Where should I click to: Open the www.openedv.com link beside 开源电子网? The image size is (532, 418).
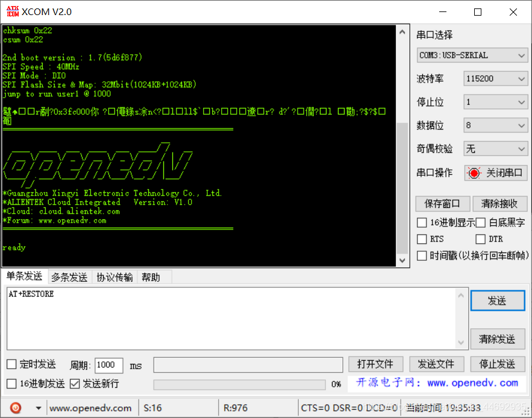coord(472,383)
